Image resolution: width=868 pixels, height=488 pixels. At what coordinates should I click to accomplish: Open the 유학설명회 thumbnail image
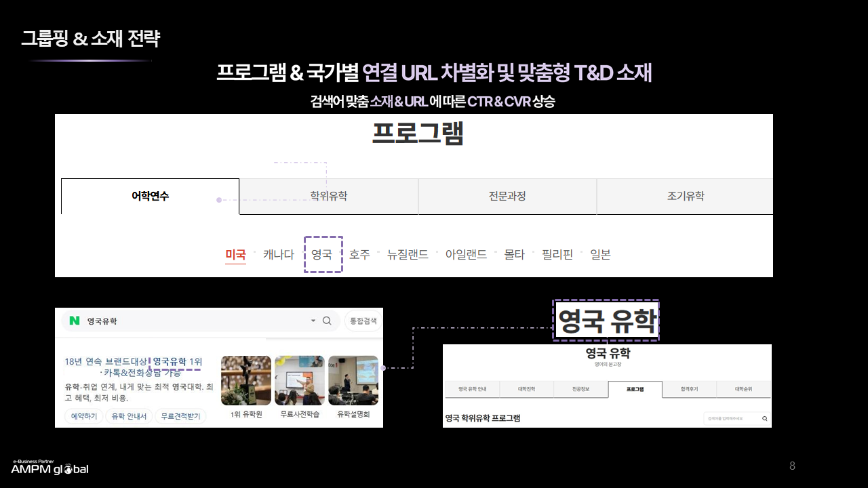[x=353, y=380]
